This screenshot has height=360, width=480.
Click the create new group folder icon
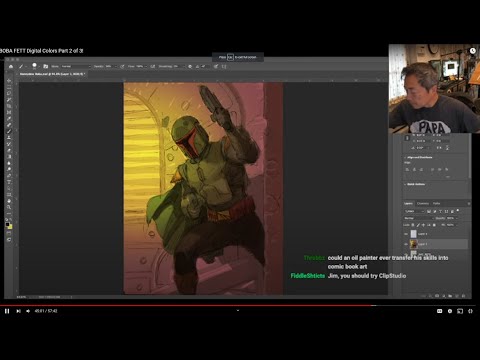coord(450,296)
